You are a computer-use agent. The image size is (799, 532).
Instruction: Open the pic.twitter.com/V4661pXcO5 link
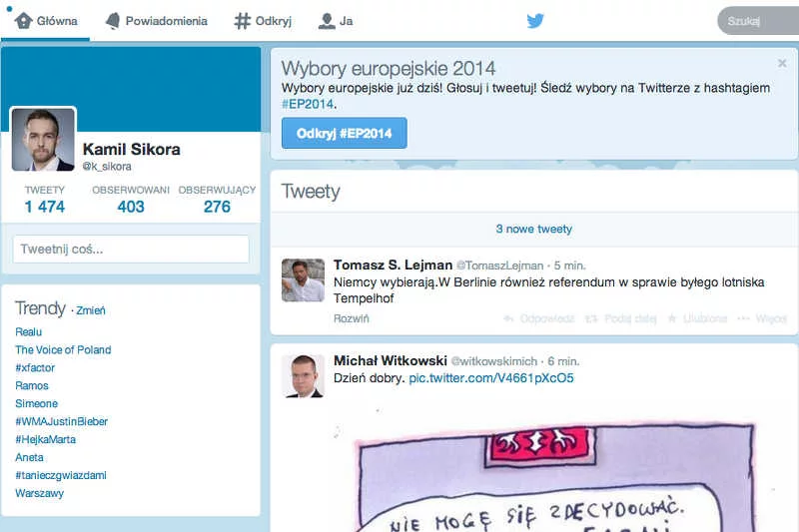click(x=491, y=378)
